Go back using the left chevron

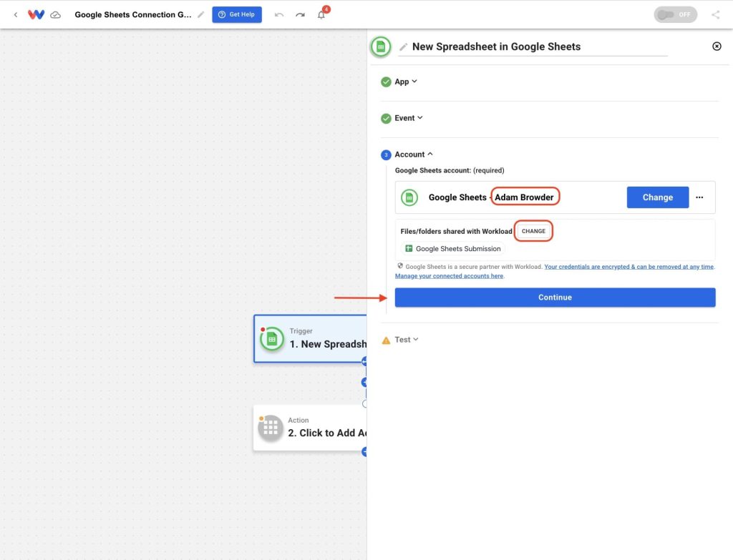(x=16, y=14)
